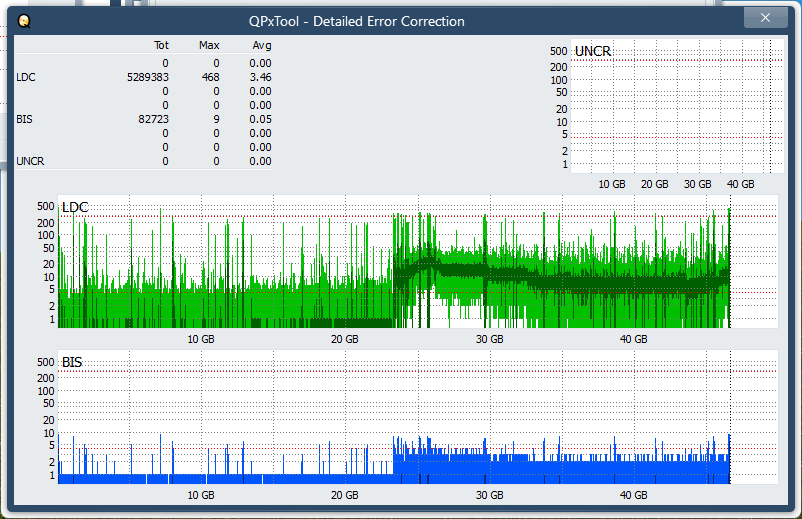Select the 'Tot' column header

click(161, 46)
